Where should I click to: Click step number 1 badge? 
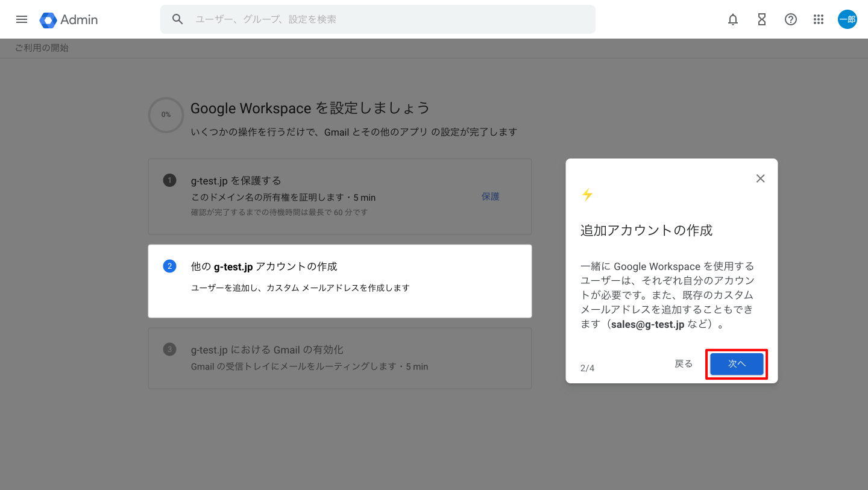[x=169, y=180]
